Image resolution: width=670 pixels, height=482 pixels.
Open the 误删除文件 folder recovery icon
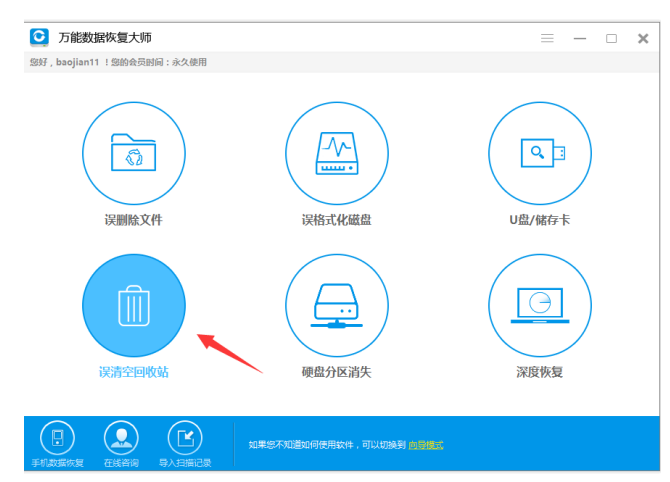click(133, 153)
